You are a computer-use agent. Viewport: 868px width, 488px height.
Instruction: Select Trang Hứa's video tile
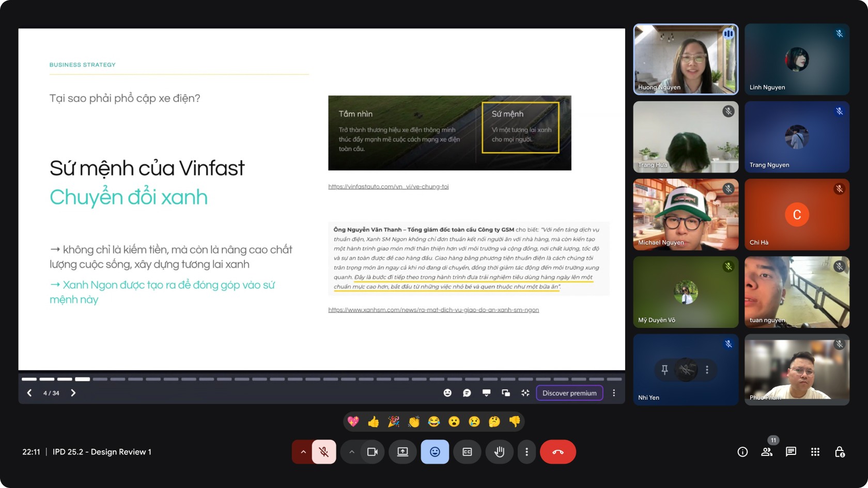click(686, 137)
